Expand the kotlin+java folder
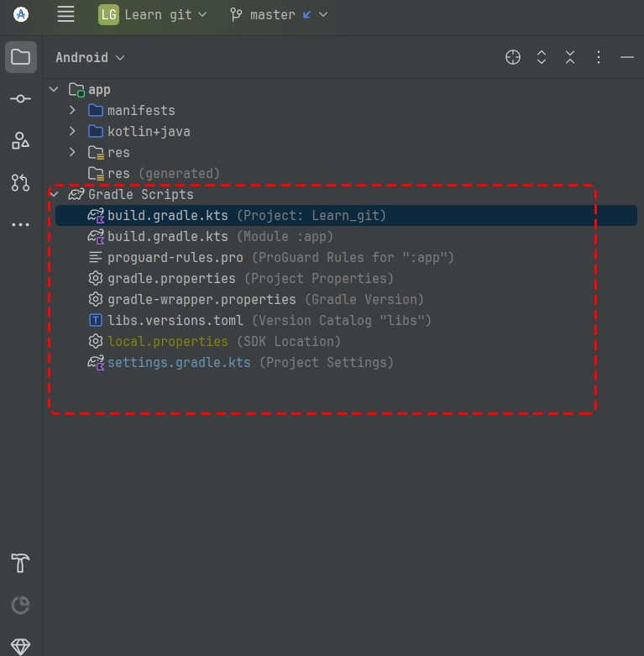This screenshot has width=644, height=656. [x=72, y=131]
